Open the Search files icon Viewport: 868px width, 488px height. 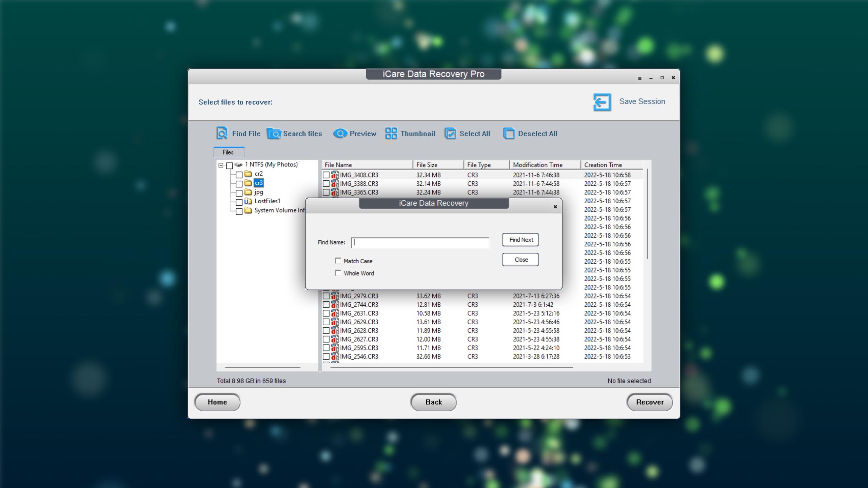pos(274,134)
